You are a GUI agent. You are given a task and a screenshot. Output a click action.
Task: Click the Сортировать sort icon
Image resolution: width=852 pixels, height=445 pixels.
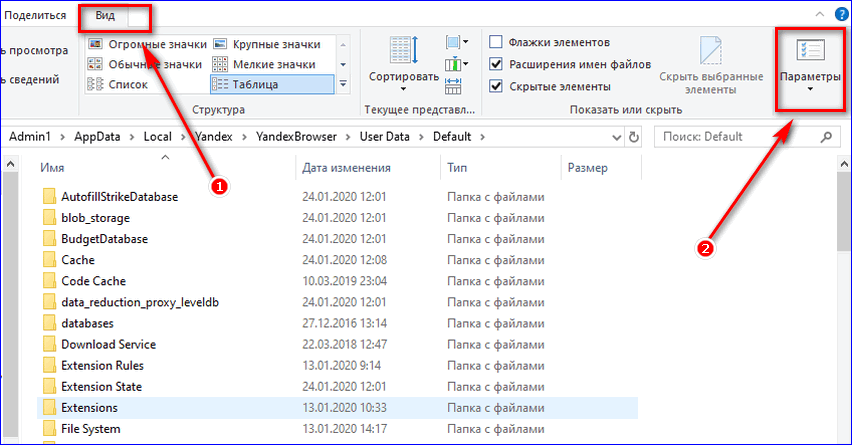(403, 61)
